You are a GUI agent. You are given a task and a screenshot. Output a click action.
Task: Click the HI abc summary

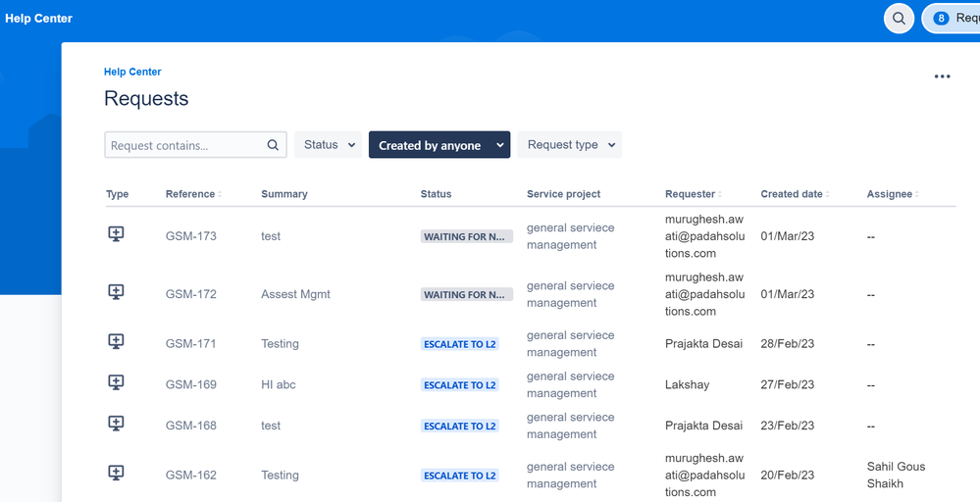pyautogui.click(x=279, y=384)
